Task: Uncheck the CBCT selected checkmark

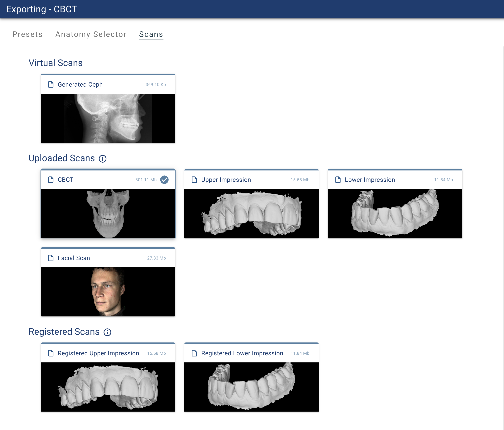Action: [164, 180]
